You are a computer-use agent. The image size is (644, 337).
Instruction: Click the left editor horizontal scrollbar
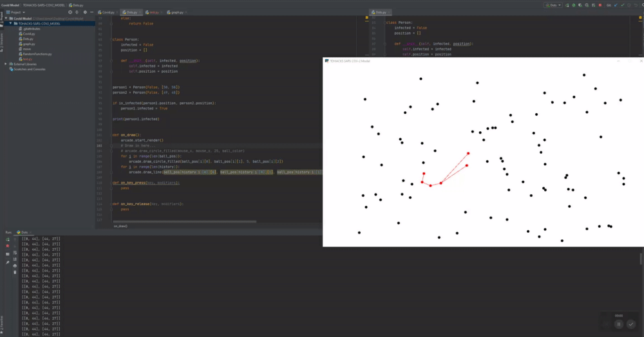pos(184,221)
